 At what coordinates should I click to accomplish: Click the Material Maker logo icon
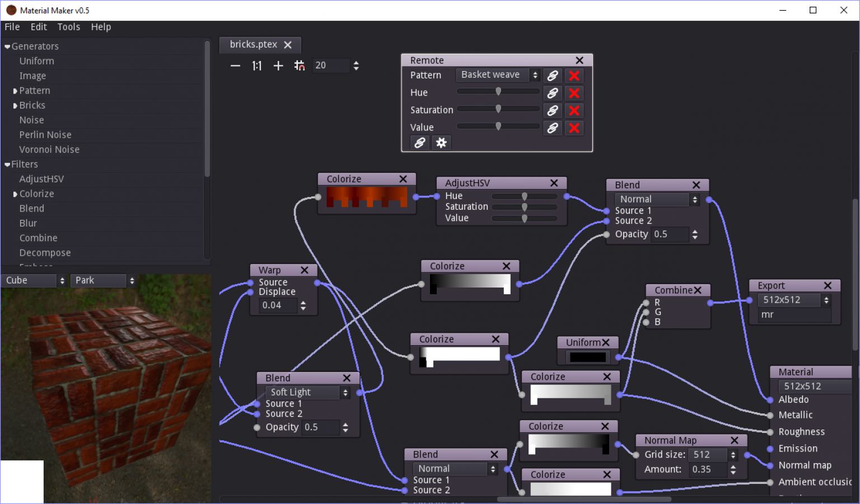11,10
